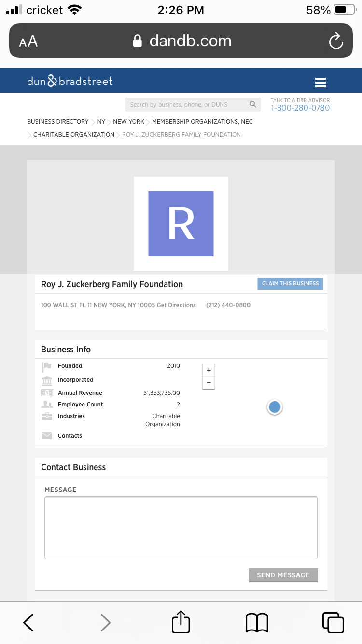Tap the battery indicator in status bar
The height and width of the screenshot is (644, 362).
tap(344, 10)
